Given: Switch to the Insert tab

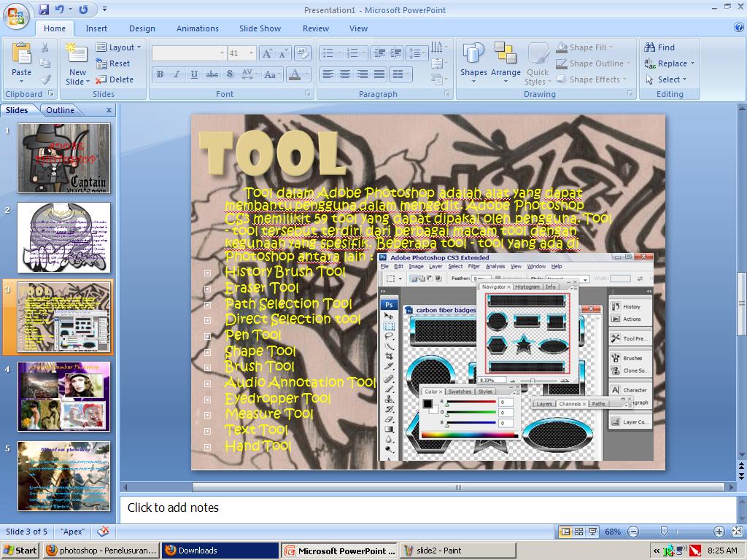Looking at the screenshot, I should (x=97, y=28).
